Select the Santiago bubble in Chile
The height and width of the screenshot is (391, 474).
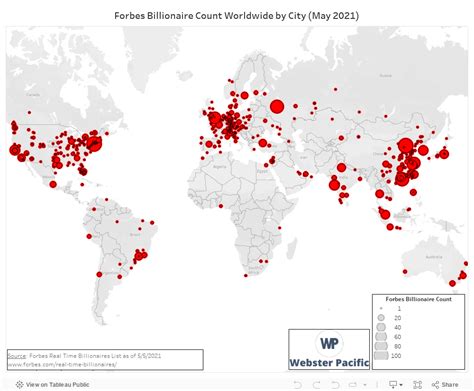[x=99, y=274]
